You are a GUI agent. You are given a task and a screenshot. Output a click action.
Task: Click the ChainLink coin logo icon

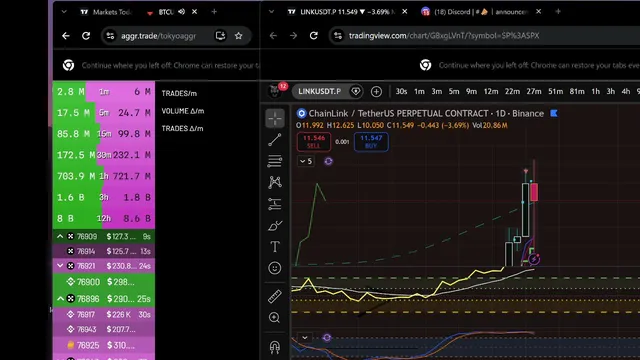click(x=301, y=113)
